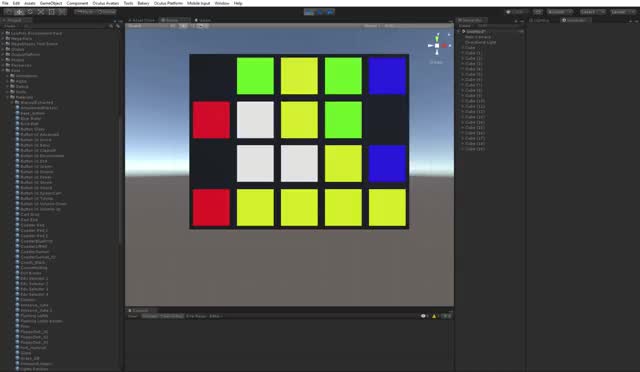
Task: Select Main Camera in Hierarchy
Action: point(478,37)
